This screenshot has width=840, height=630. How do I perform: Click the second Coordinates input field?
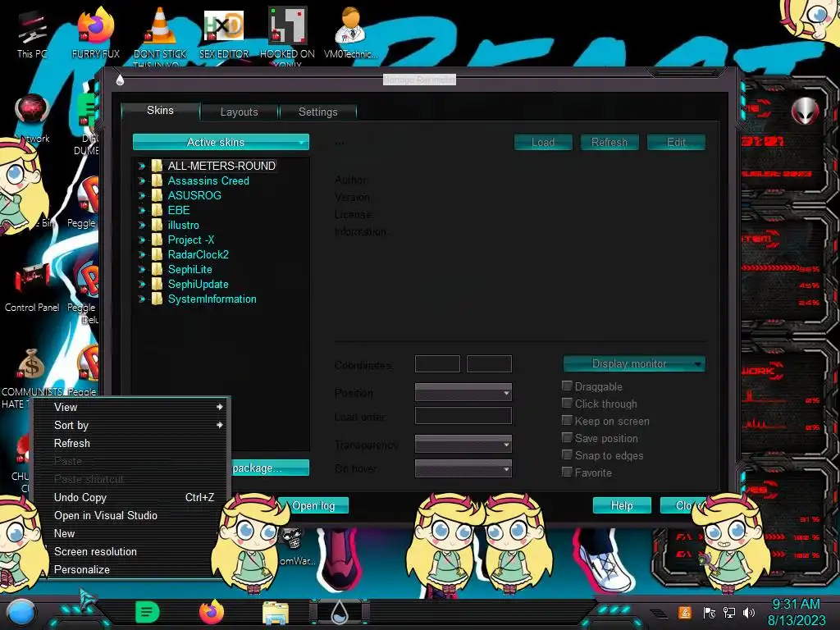[489, 363]
